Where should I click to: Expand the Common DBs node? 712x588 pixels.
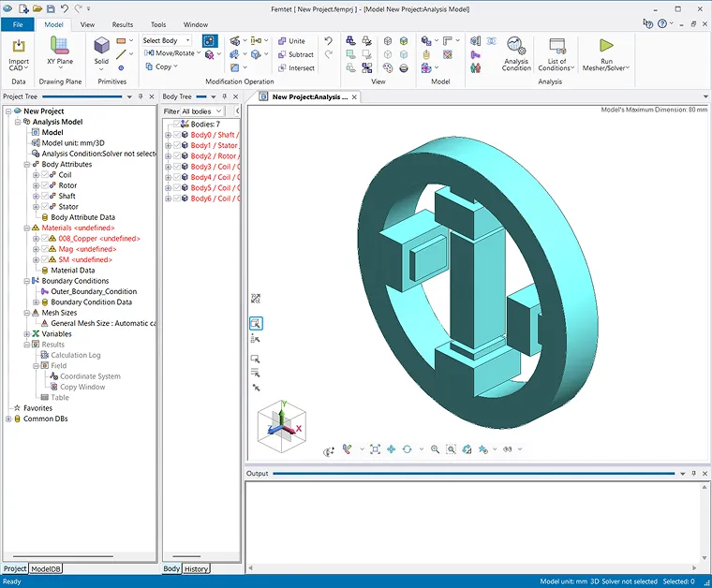tap(8, 419)
